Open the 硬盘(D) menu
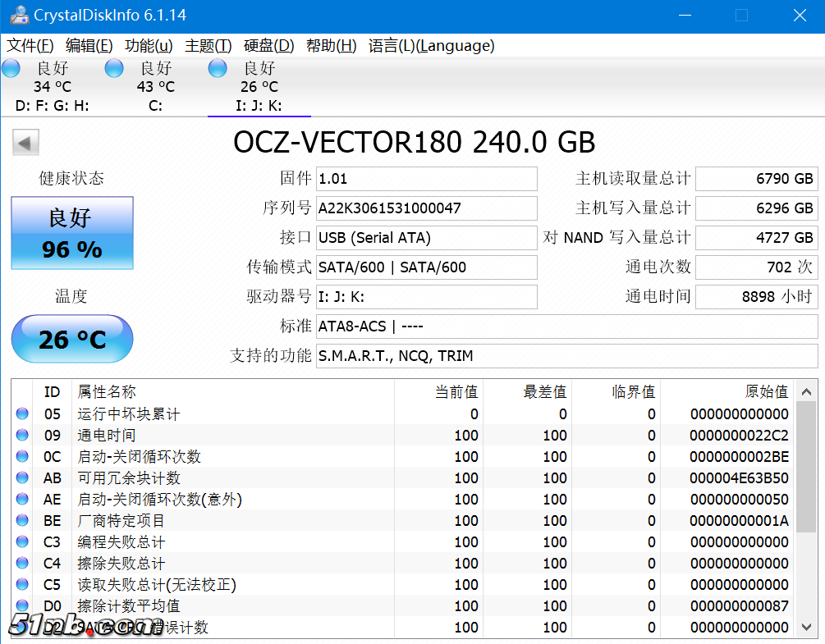The height and width of the screenshot is (644, 825). point(269,46)
